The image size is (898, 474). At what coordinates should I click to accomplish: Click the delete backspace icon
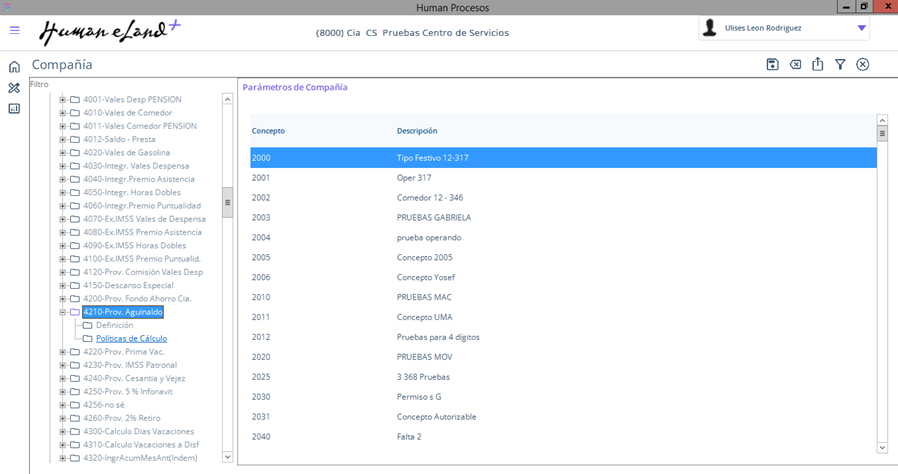[795, 65]
